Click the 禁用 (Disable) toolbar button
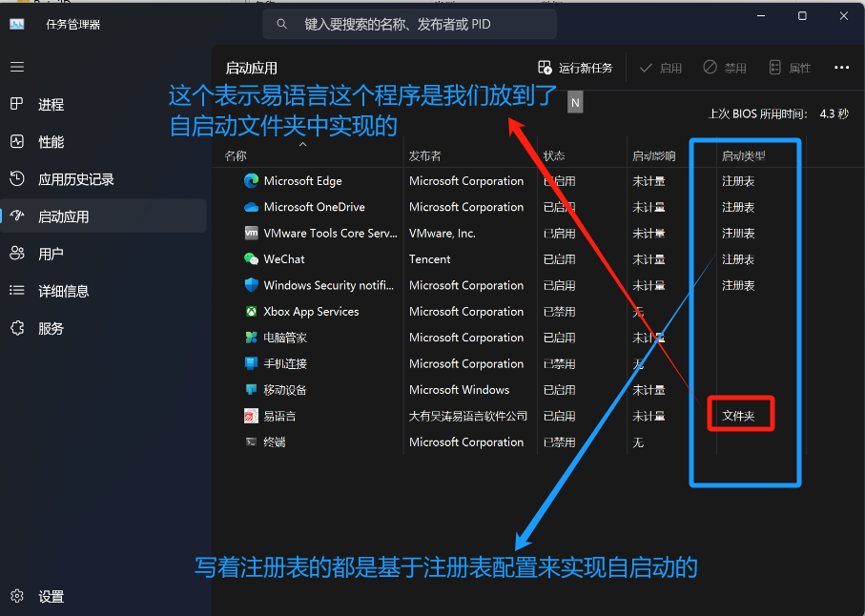 725,68
